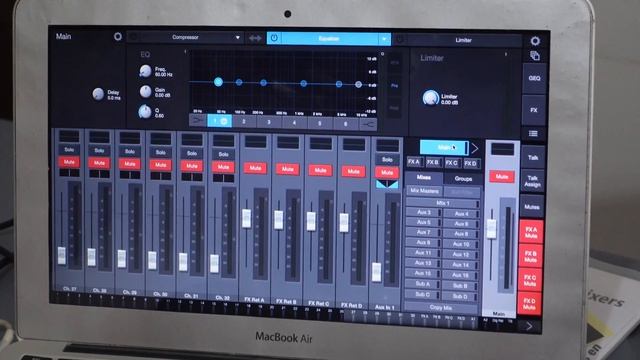The image size is (640, 360).
Task: Open the Equalizer dropdown arrow
Action: pyautogui.click(x=384, y=39)
